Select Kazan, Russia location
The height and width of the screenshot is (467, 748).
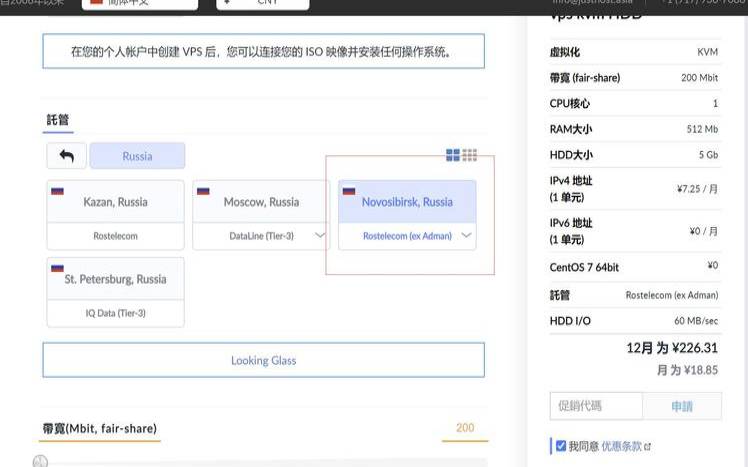pyautogui.click(x=115, y=202)
